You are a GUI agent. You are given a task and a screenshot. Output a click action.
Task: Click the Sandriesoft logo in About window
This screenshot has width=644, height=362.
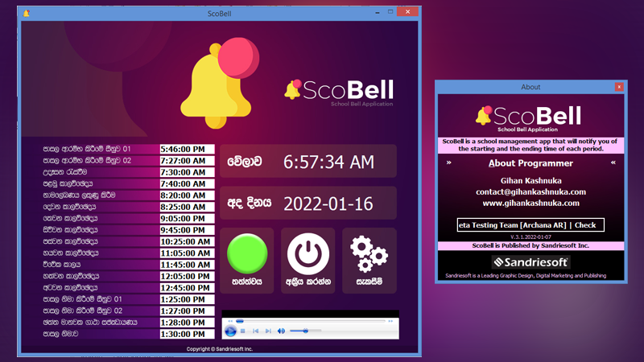point(530,262)
